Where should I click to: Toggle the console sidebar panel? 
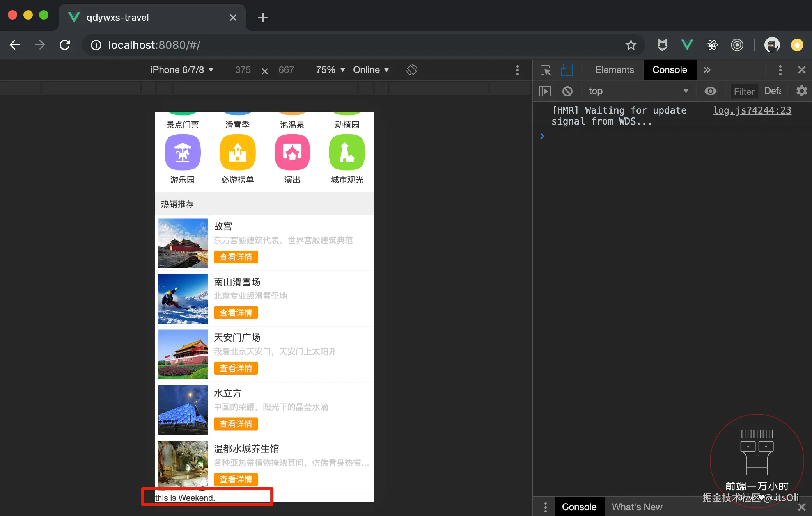coord(544,91)
